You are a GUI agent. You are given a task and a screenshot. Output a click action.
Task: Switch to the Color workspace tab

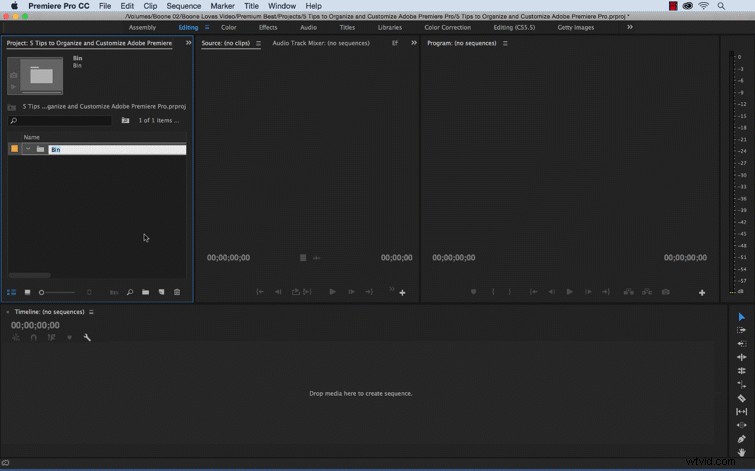[229, 27]
